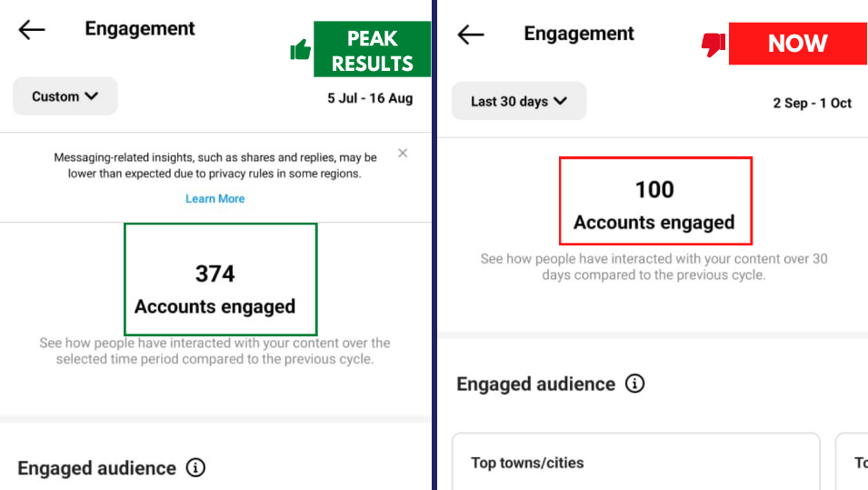Open the Custom date range dropdown

coord(65,96)
